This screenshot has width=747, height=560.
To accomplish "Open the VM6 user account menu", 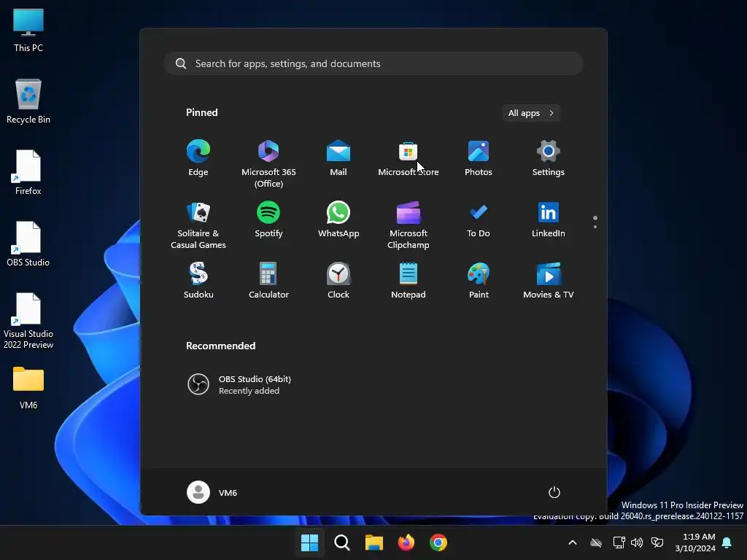I will (x=212, y=492).
